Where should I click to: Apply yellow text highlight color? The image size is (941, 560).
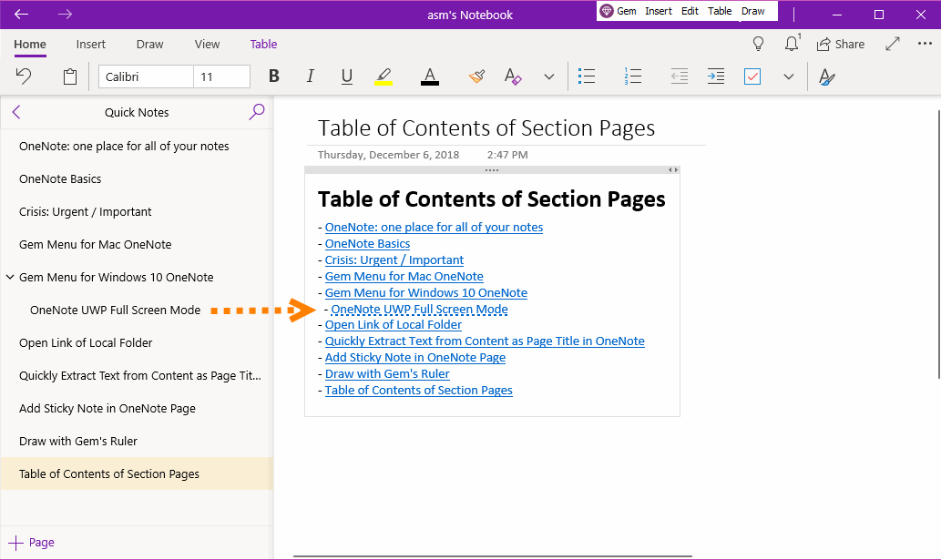point(383,76)
